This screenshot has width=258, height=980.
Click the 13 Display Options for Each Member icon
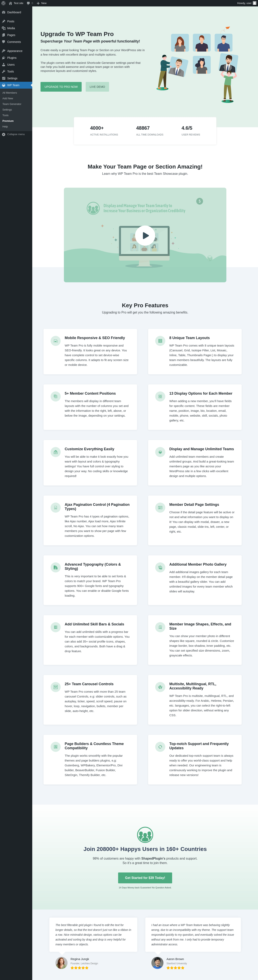coord(160,396)
